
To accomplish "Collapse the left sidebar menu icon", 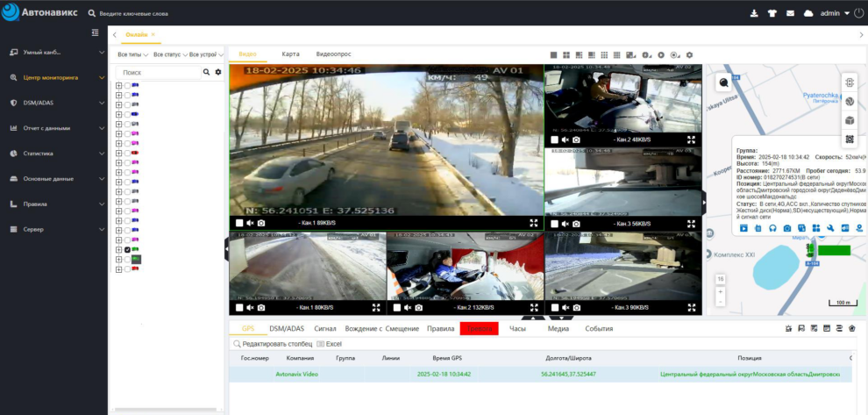I will (96, 32).
